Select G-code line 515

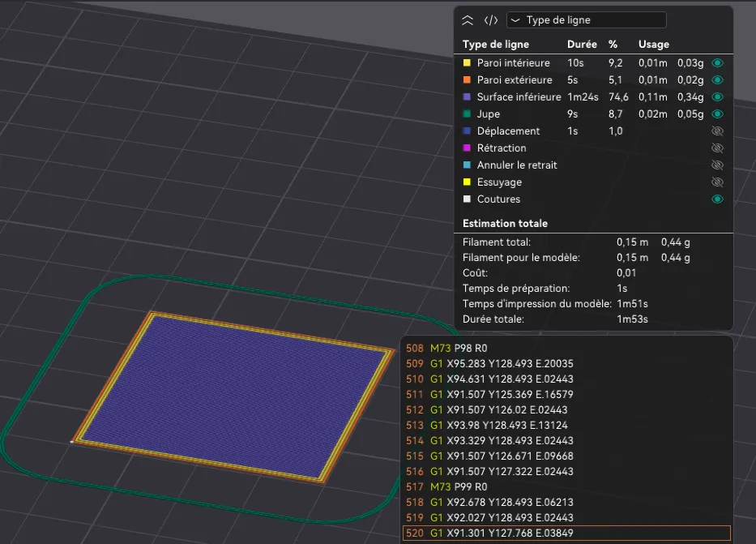click(566, 456)
